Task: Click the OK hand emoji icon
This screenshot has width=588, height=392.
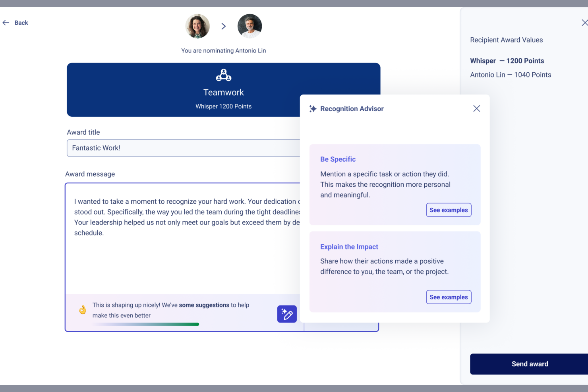Action: 83,310
